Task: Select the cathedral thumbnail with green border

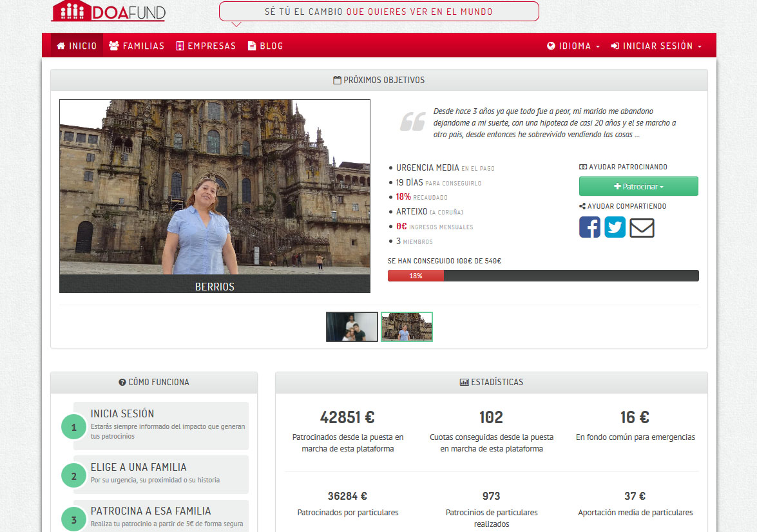Action: coord(407,327)
